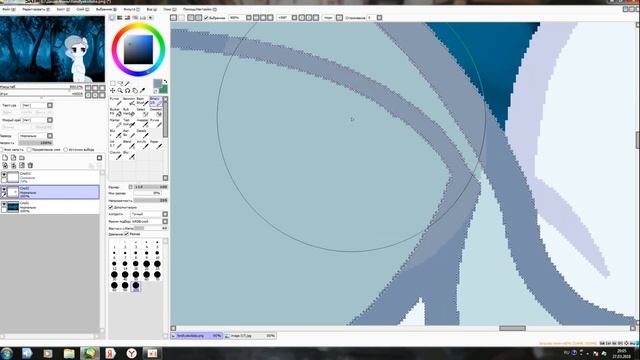
Task: Open the brush contrast quality dropdown
Action: coord(165,214)
